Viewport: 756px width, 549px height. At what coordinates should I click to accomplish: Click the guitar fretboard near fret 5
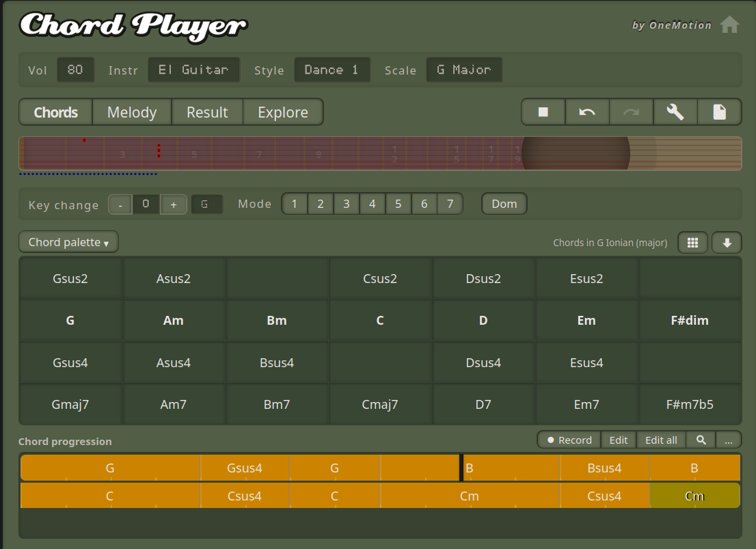[x=194, y=154]
